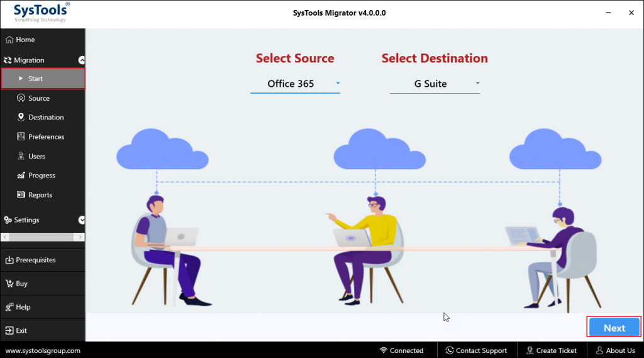The height and width of the screenshot is (358, 644).
Task: Click About Us label in status bar
Action: coord(621,350)
